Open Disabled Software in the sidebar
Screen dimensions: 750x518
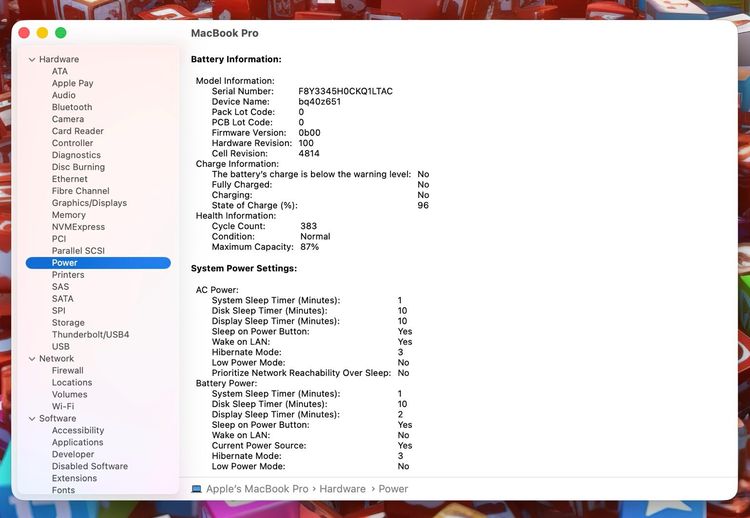pyautogui.click(x=90, y=466)
